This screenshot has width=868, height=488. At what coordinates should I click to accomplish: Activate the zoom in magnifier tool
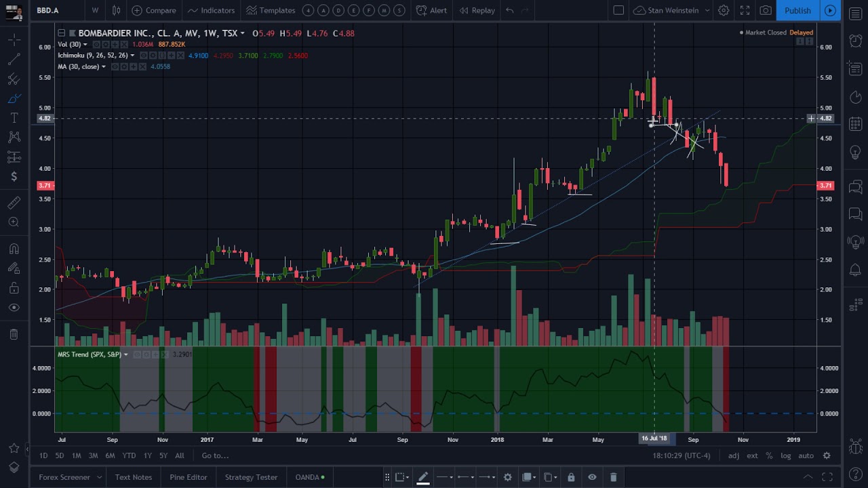pyautogui.click(x=14, y=222)
